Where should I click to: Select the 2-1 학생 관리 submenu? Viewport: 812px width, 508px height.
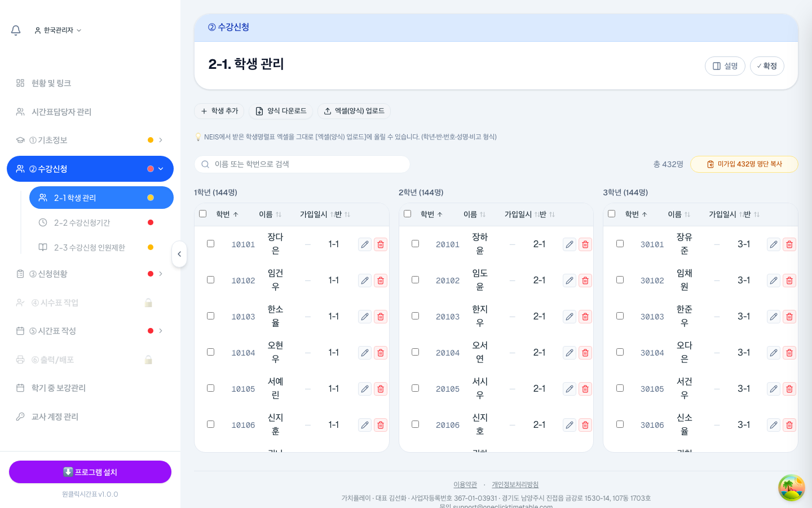pyautogui.click(x=101, y=198)
